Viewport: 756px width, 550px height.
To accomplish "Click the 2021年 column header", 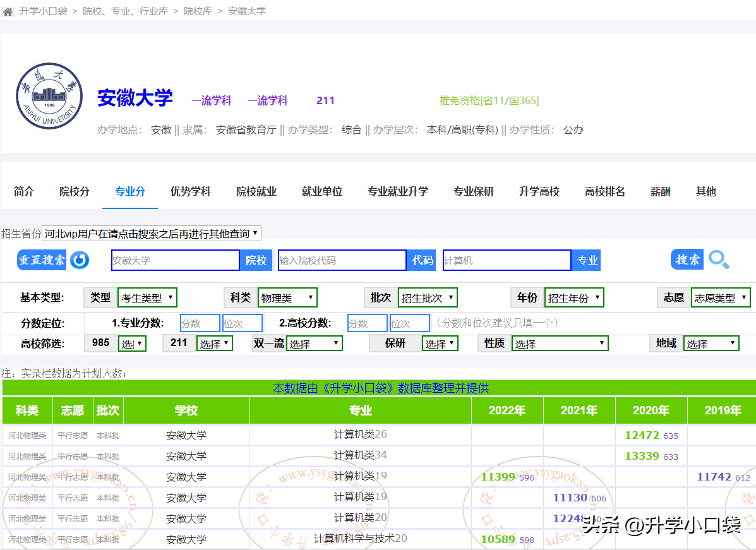I will [579, 410].
